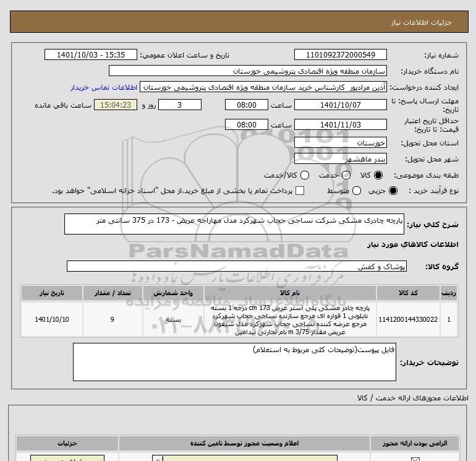Choose the جزیی purchase process radio

393,191
